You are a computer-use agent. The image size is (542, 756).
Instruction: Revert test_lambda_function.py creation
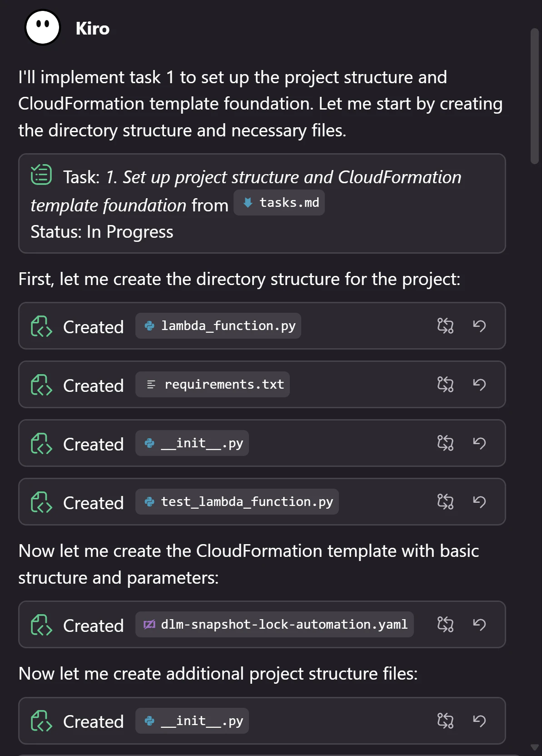479,501
